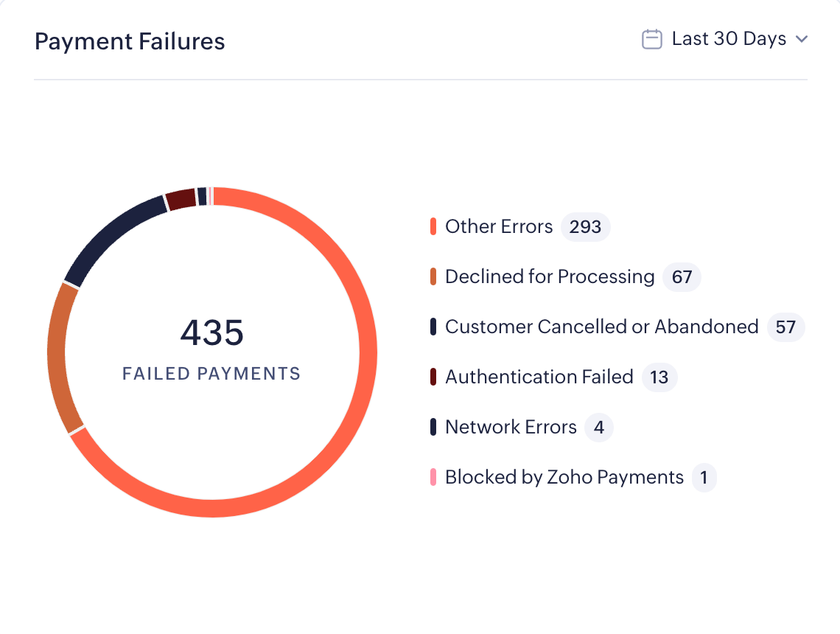Select the Other Errors legend label

point(499,226)
